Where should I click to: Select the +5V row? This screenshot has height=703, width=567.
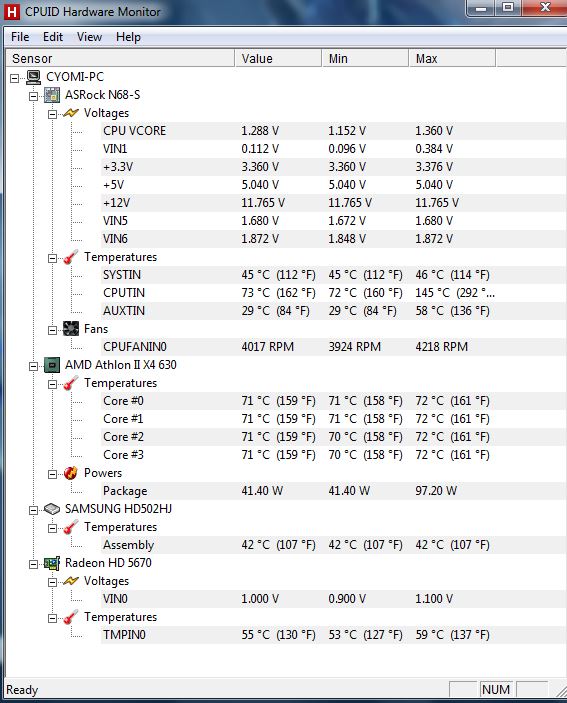pyautogui.click(x=333, y=185)
